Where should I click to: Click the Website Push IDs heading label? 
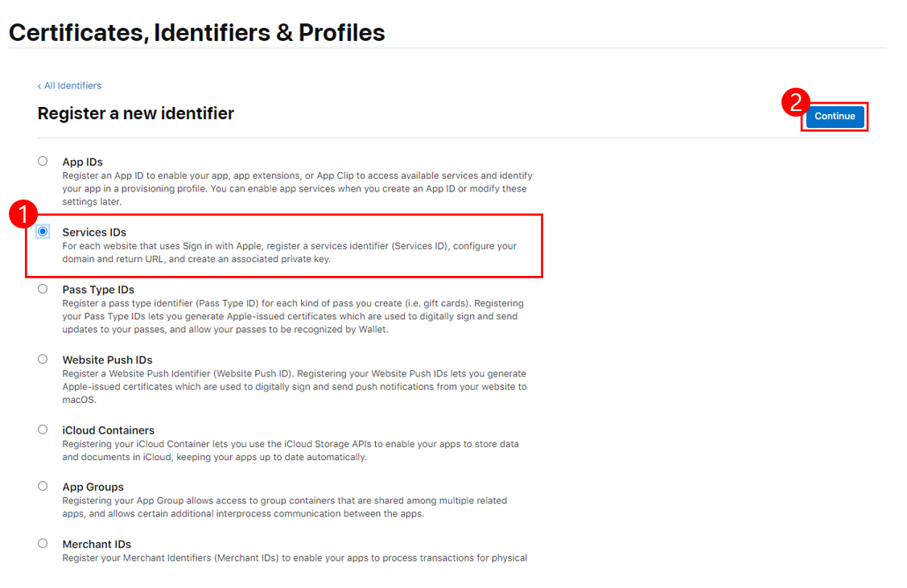[x=108, y=360]
